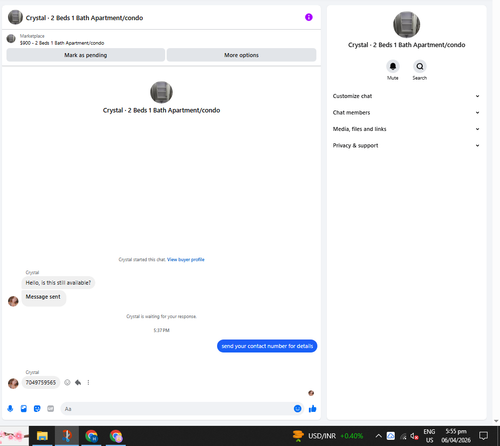Open more options for 7049759565 message
500x446 pixels.
click(x=88, y=382)
